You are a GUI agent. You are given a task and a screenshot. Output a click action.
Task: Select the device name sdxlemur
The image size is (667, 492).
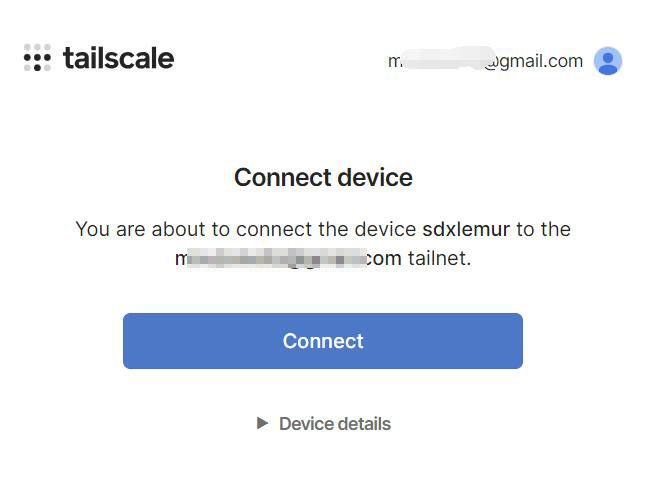466,229
